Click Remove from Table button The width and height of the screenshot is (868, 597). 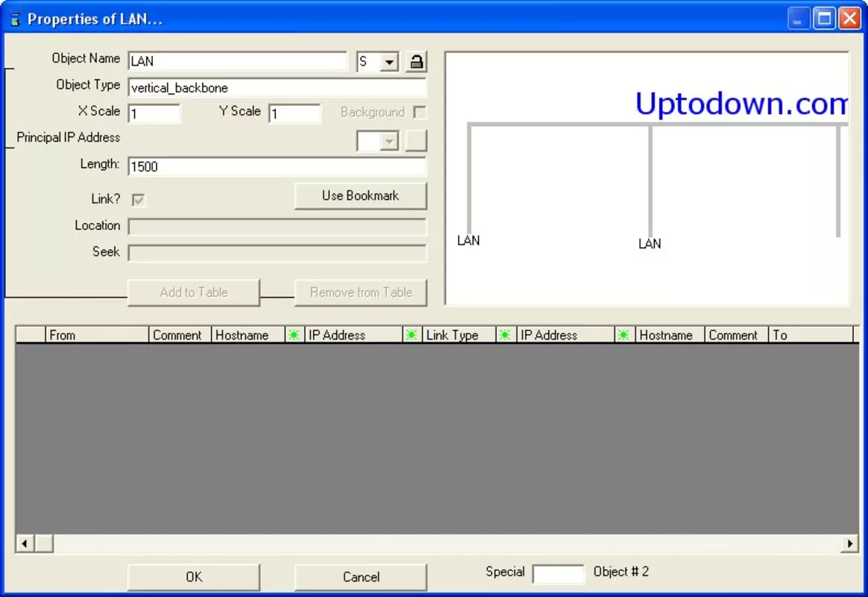360,293
